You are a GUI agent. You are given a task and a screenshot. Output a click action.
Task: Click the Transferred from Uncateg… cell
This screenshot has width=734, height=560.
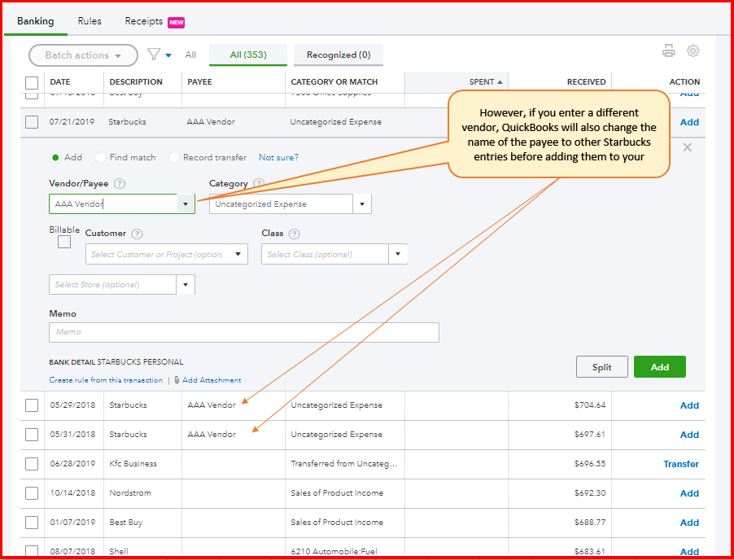point(344,464)
